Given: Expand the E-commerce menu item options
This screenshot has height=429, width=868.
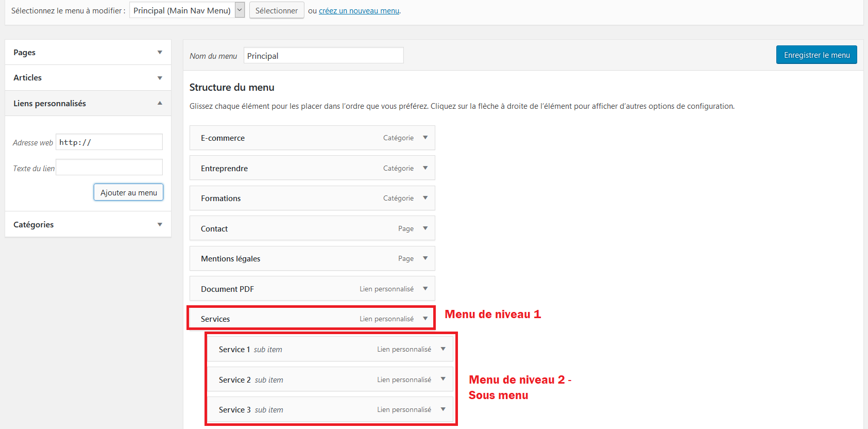Looking at the screenshot, I should tap(426, 138).
